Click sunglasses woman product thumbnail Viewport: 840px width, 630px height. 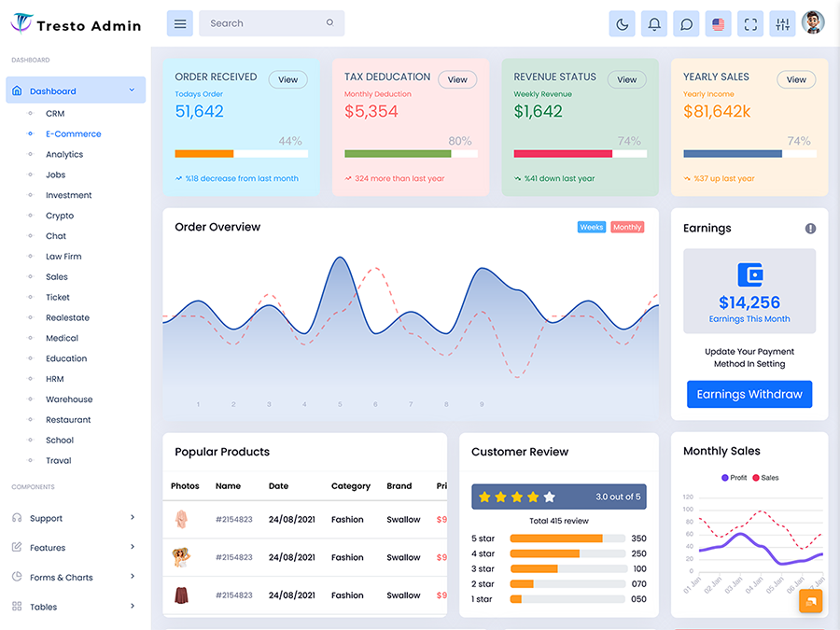(182, 557)
